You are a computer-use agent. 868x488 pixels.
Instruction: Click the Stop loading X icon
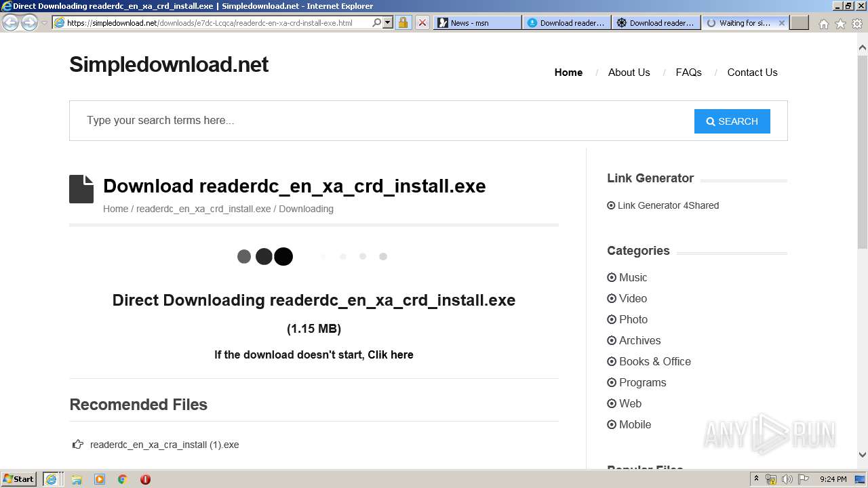(x=422, y=22)
